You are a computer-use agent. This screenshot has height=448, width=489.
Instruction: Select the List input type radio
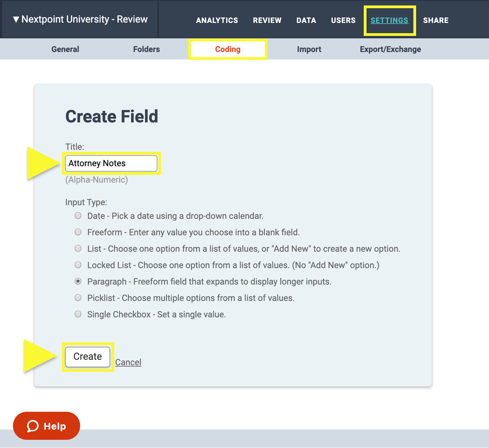pos(78,248)
